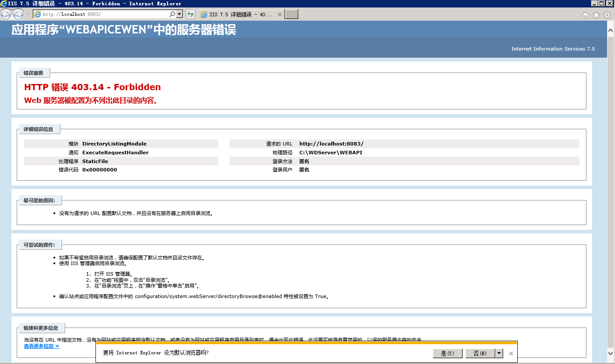Click inside the URL address field
The image size is (615, 364).
point(101,14)
